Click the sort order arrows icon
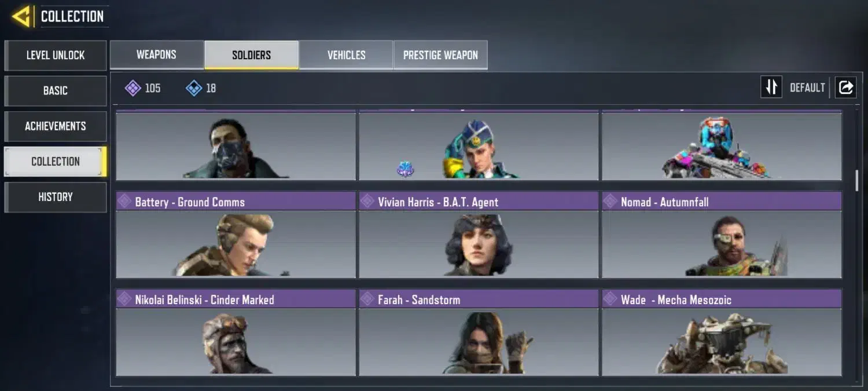 pyautogui.click(x=771, y=87)
